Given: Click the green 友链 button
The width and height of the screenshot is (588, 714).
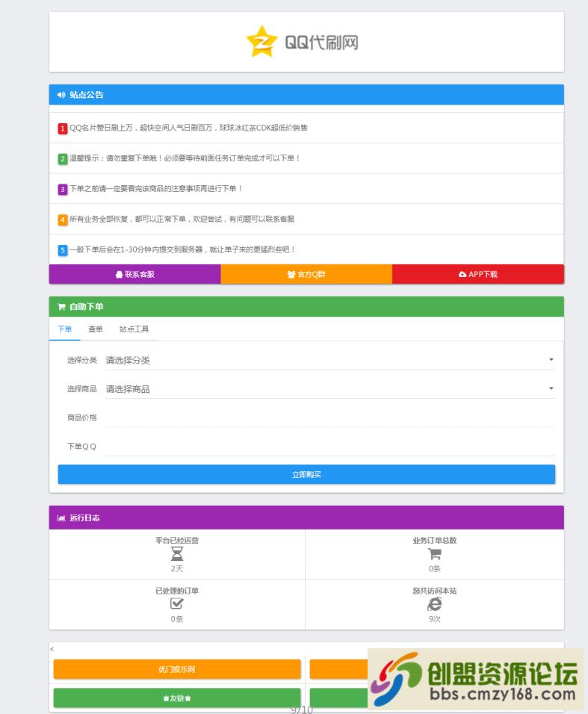Looking at the screenshot, I should pos(177,698).
